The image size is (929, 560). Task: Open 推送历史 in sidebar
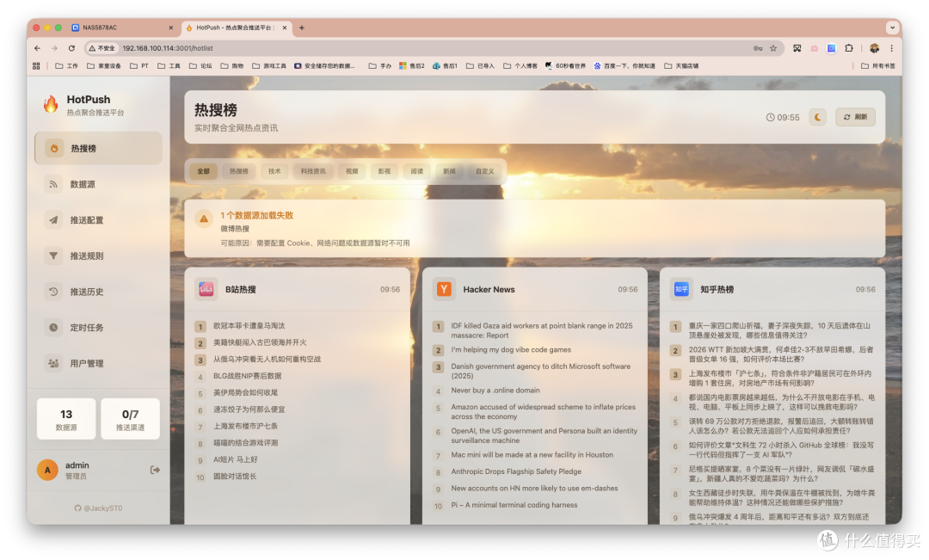tap(98, 292)
